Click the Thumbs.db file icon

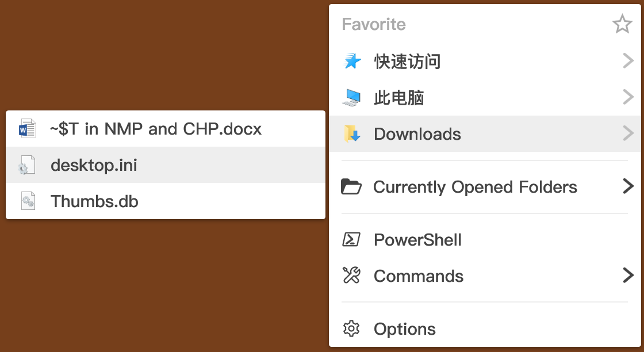[x=28, y=201]
